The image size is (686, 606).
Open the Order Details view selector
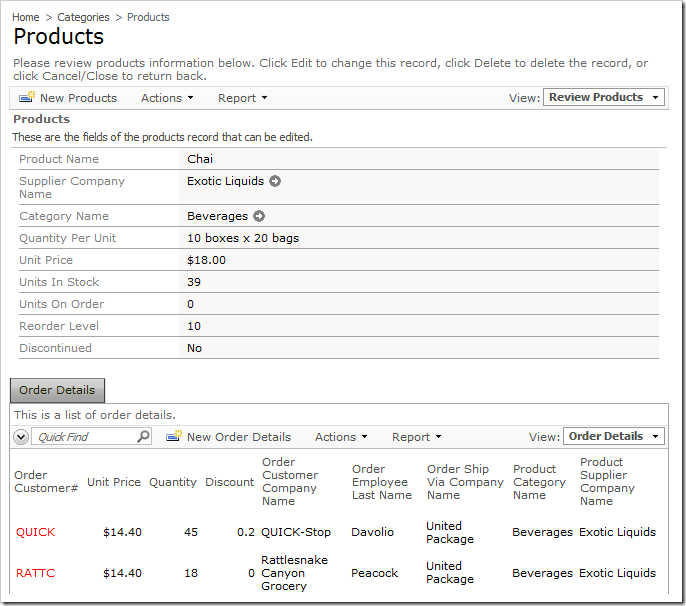click(614, 436)
